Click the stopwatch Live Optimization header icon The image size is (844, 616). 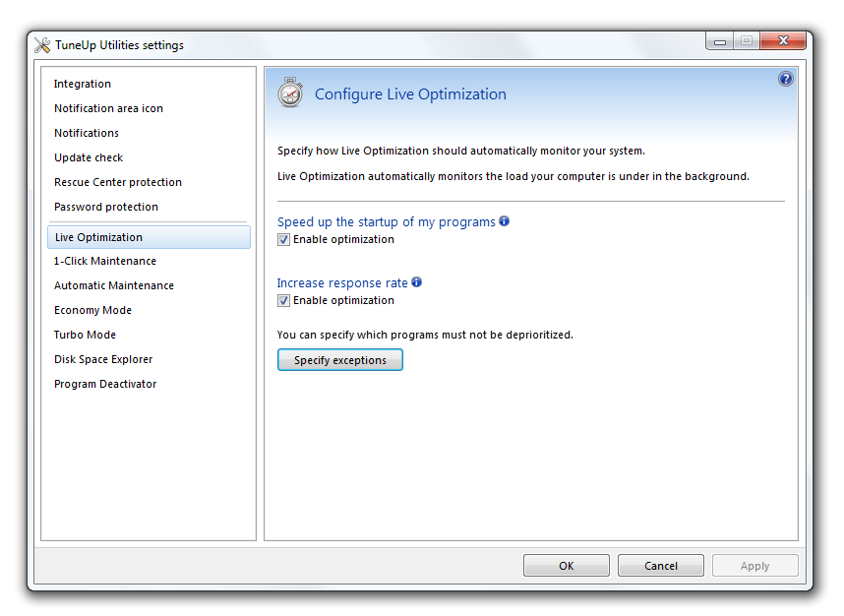pos(290,92)
